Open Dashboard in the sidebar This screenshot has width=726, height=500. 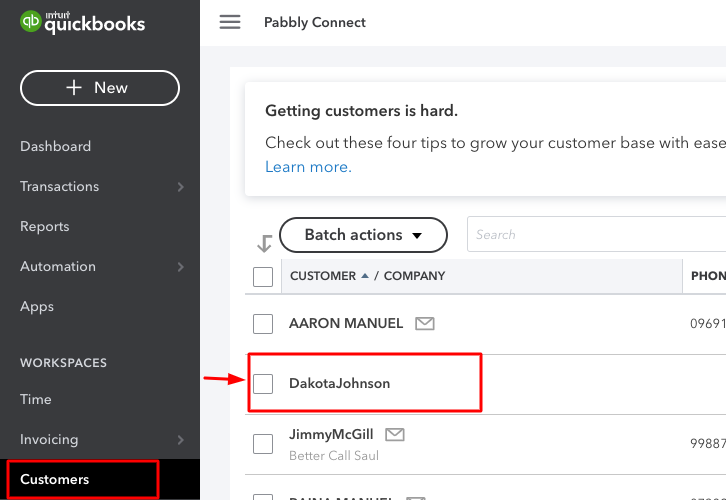click(x=56, y=146)
